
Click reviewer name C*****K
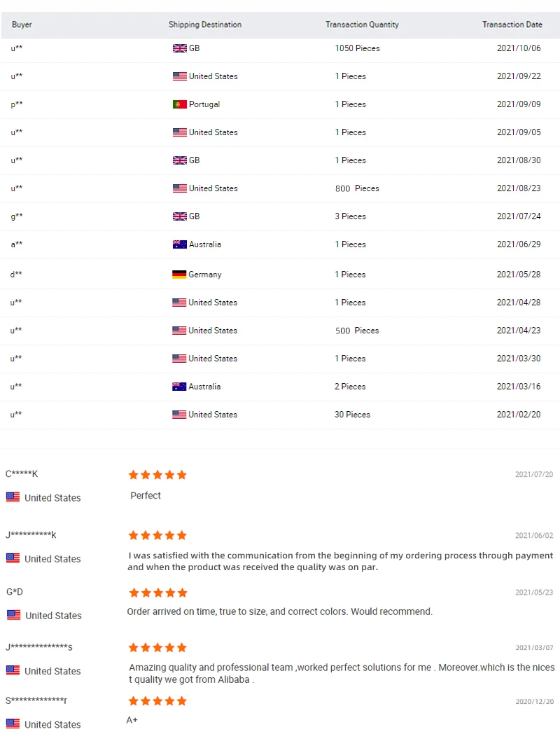click(22, 474)
